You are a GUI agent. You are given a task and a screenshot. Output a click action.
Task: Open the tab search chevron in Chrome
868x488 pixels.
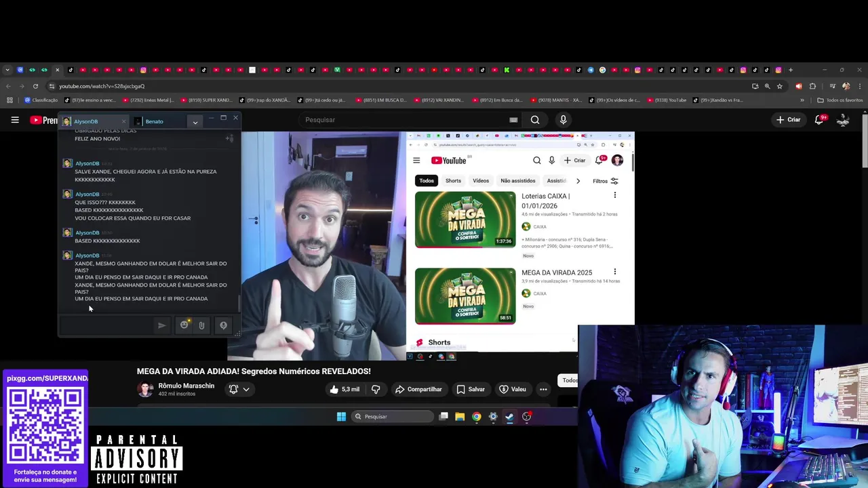tap(7, 70)
